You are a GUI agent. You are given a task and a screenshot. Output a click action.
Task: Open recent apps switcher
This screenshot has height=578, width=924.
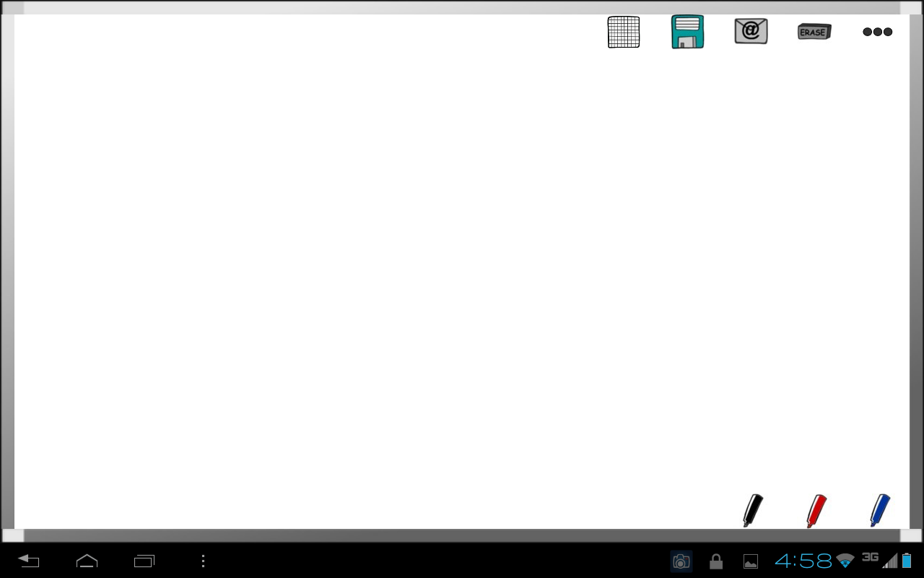144,561
